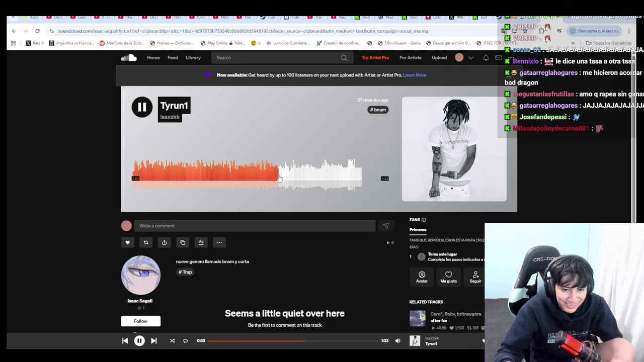Pause playback in the bottom player bar
Viewport: 644px width, 362px height.
(x=139, y=341)
